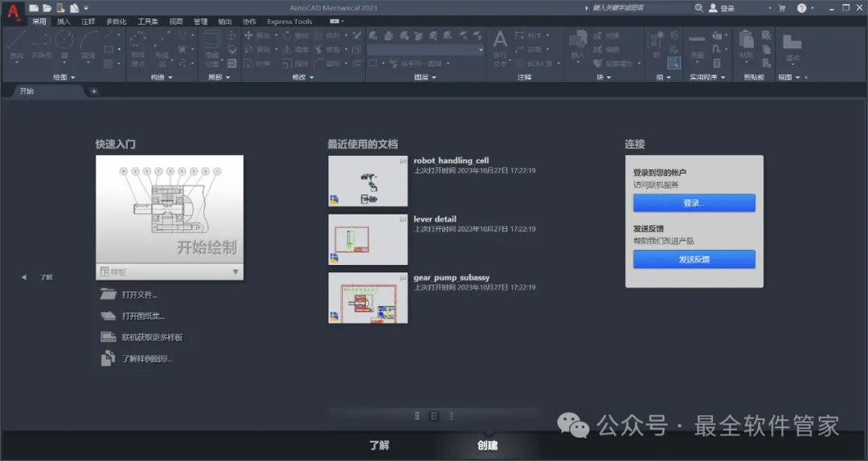Click the Measure (测量) icon
868x461 pixels.
point(697,40)
